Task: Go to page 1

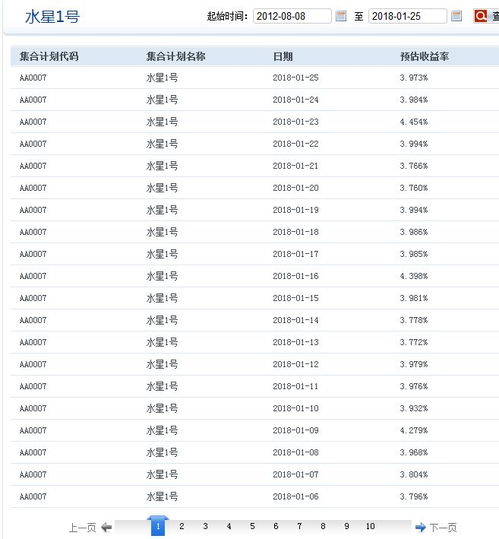Action: [x=158, y=526]
